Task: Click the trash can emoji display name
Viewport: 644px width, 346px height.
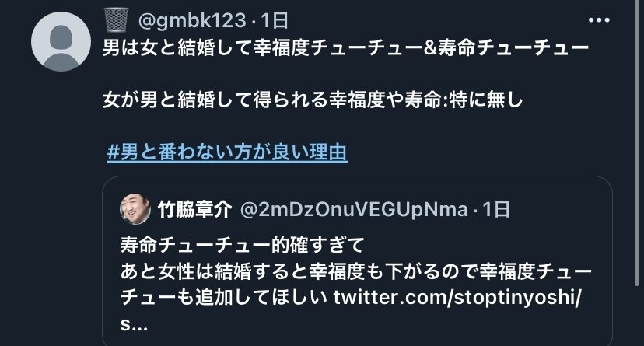Action: coord(116,20)
